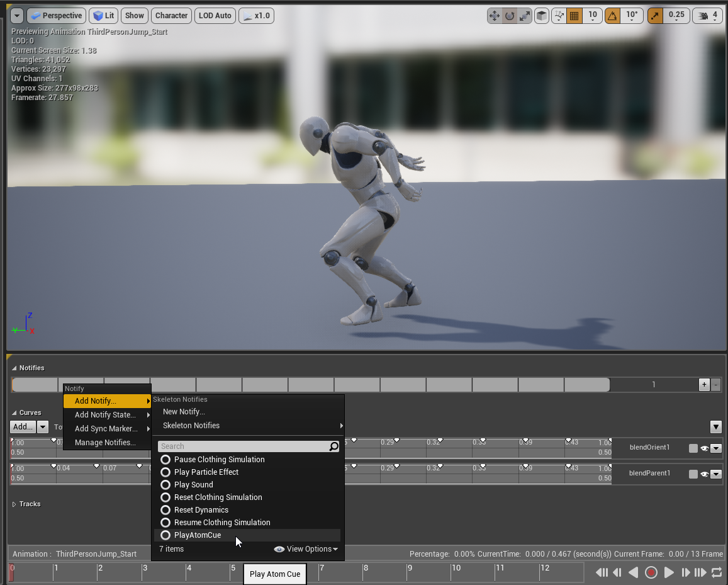Collapse the Curves section
This screenshot has height=585, width=728.
14,412
